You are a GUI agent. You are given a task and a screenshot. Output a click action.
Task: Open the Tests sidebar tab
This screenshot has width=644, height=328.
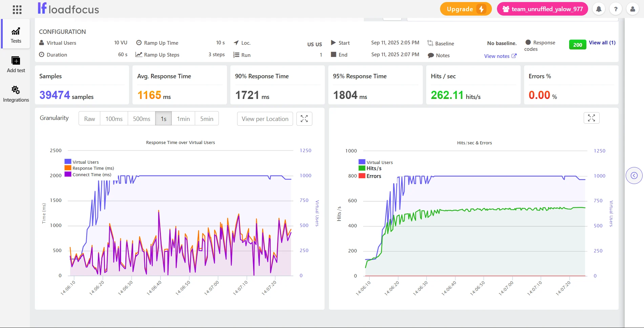tap(16, 35)
